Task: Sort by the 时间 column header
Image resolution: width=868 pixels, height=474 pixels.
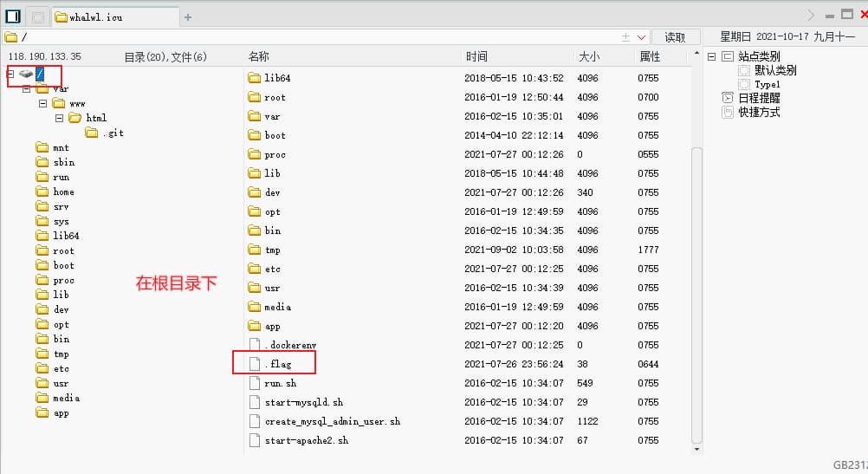Action: point(476,56)
